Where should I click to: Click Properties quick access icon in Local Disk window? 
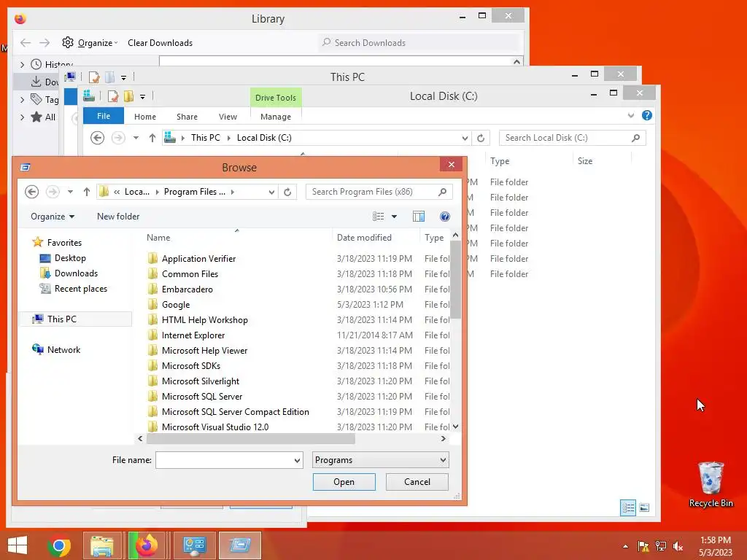pyautogui.click(x=113, y=97)
